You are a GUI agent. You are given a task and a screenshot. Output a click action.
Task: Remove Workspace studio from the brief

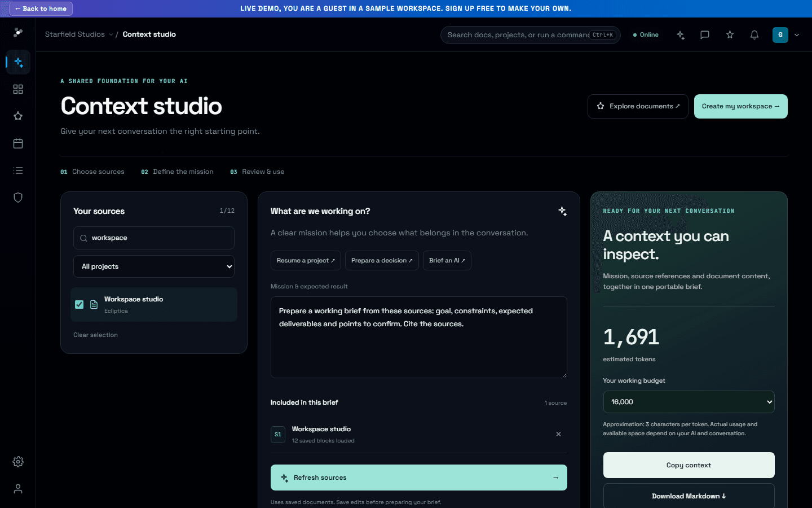coord(558,434)
